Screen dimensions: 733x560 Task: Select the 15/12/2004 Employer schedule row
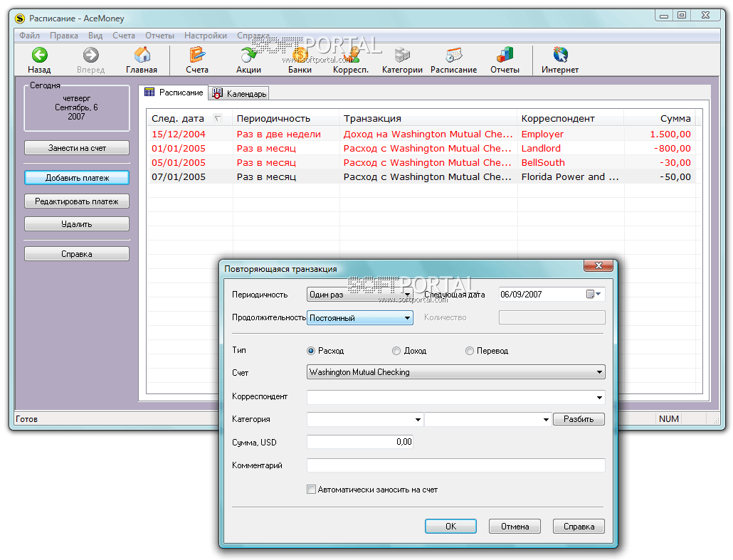421,134
